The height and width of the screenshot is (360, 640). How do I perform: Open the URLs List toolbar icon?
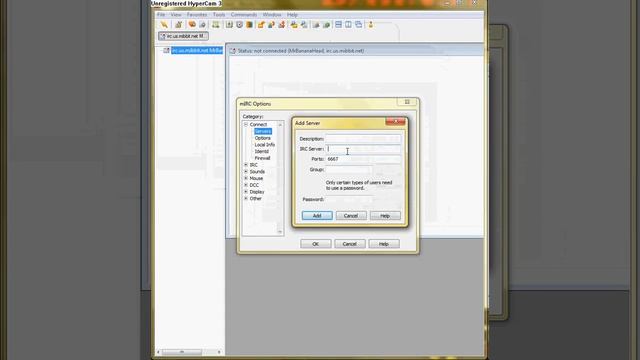326,25
